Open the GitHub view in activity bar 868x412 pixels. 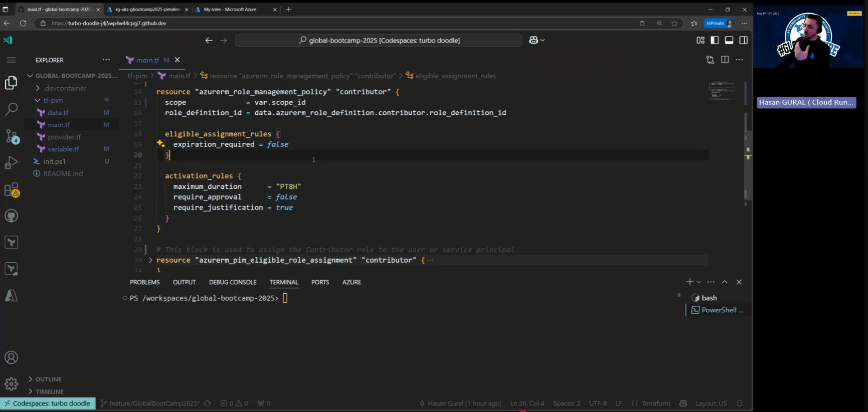(11, 216)
